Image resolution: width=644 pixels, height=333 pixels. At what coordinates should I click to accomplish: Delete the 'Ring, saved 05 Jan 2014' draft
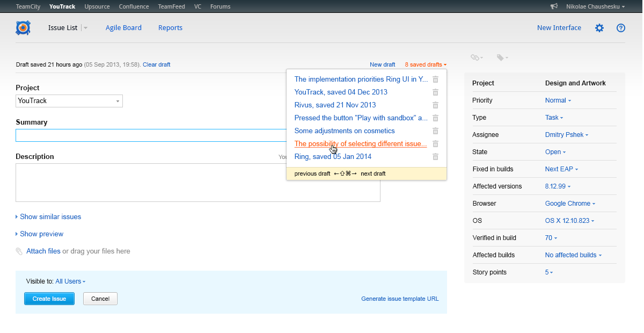436,157
